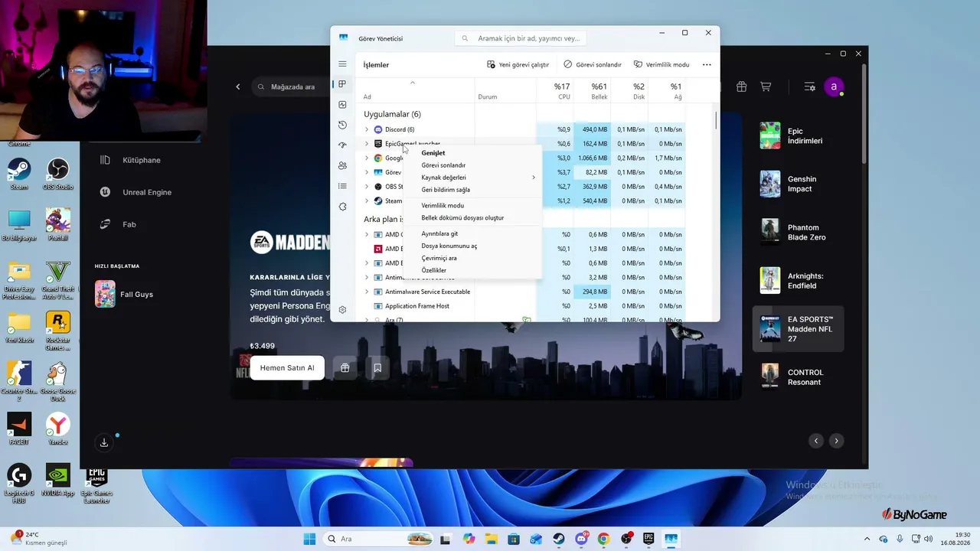Image resolution: width=980 pixels, height=551 pixels.
Task: Open the NVIDIA App desktop shortcut
Action: coord(59,480)
